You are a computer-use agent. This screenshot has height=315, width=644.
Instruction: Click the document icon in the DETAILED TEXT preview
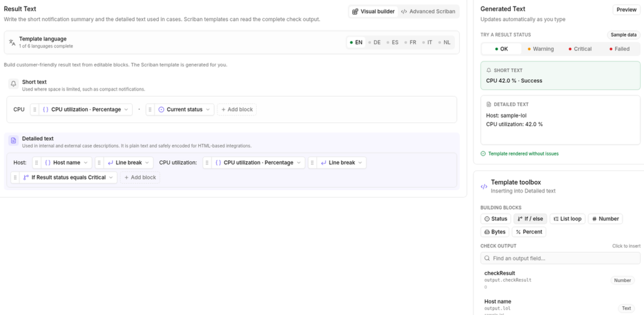(x=489, y=104)
